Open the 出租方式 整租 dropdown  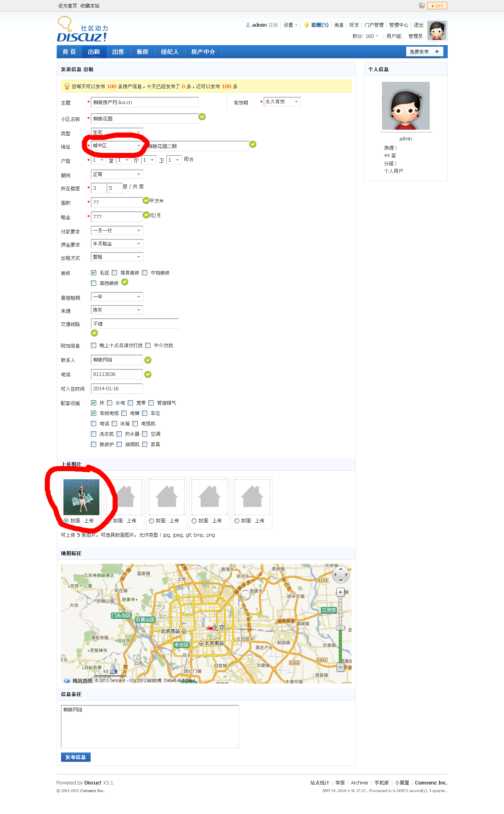click(x=117, y=257)
